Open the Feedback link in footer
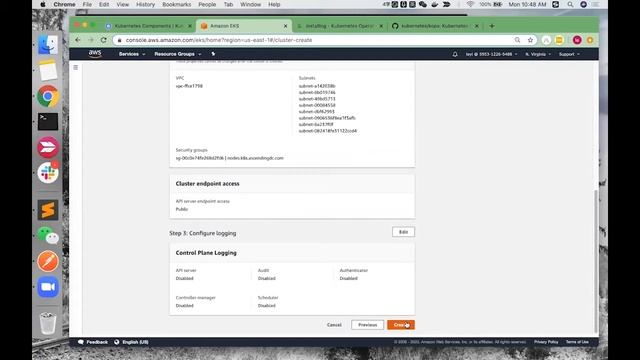Image resolution: width=640 pixels, height=360 pixels. [93, 342]
